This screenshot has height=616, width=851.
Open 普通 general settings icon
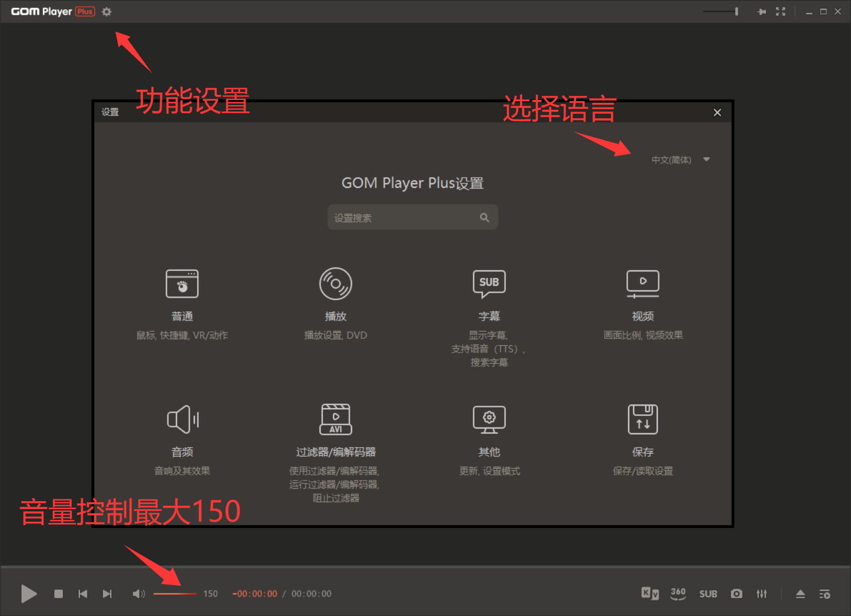pos(182,283)
